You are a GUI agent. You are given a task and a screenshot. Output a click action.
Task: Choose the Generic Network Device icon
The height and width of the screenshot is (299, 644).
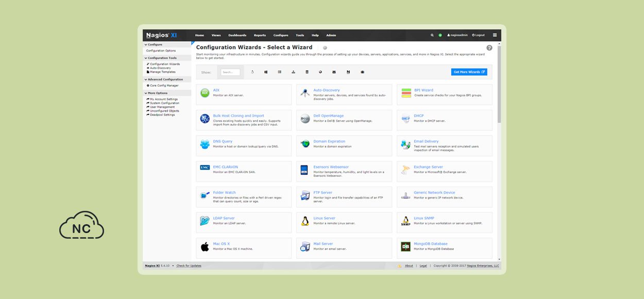[x=406, y=195]
